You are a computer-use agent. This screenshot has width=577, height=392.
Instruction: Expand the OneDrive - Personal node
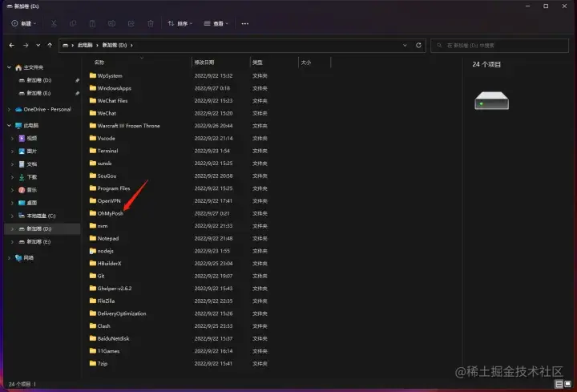9,109
